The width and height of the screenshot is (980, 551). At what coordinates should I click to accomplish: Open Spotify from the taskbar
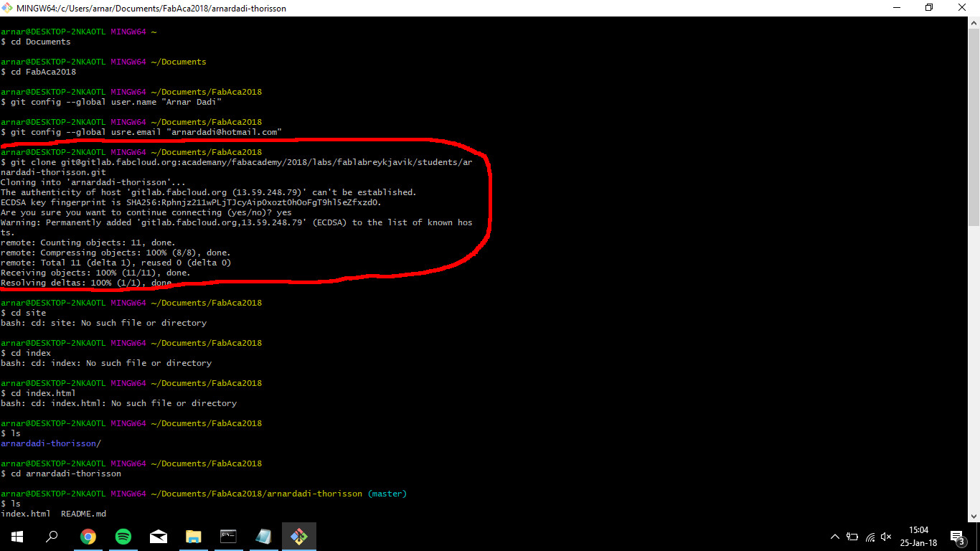coord(123,537)
